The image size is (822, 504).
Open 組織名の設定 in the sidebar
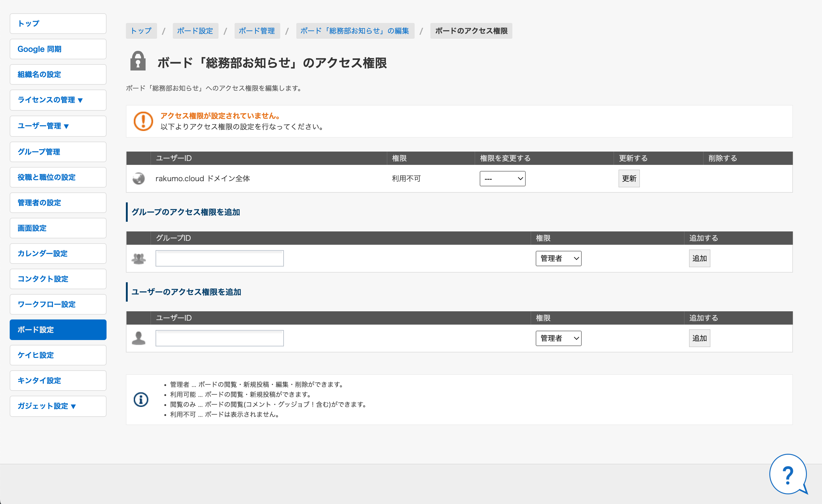click(58, 74)
